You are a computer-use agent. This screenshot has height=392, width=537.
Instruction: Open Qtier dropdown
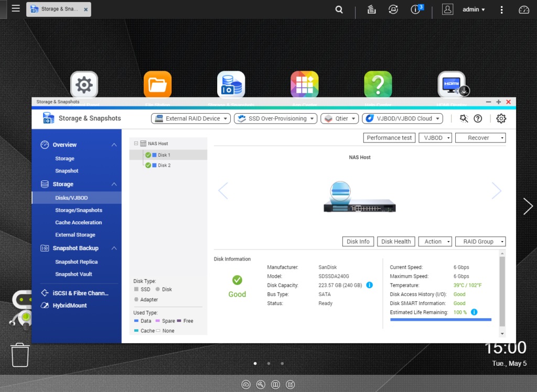(x=340, y=118)
